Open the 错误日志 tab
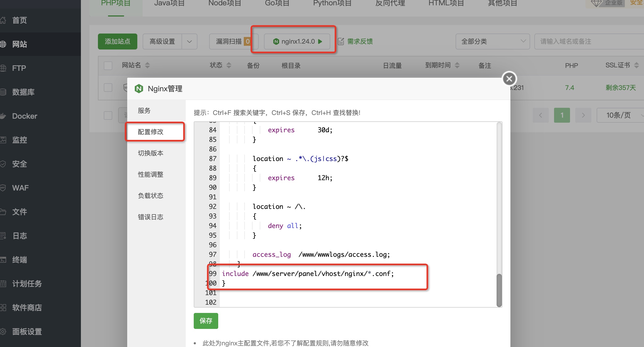The image size is (644, 347). coord(151,217)
